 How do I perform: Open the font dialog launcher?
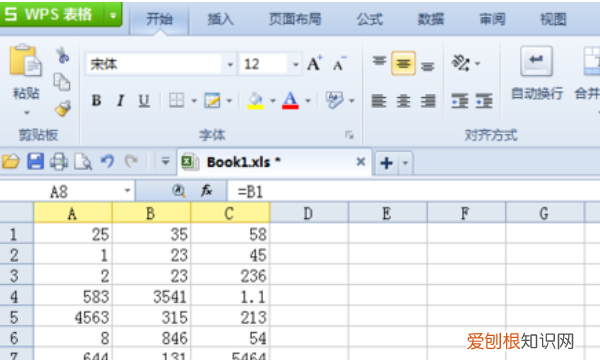tap(349, 135)
